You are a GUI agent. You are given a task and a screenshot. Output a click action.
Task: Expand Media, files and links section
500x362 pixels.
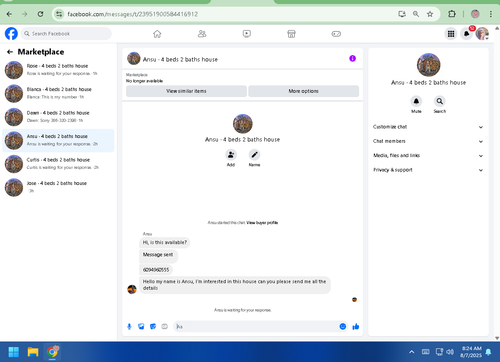pyautogui.click(x=428, y=156)
